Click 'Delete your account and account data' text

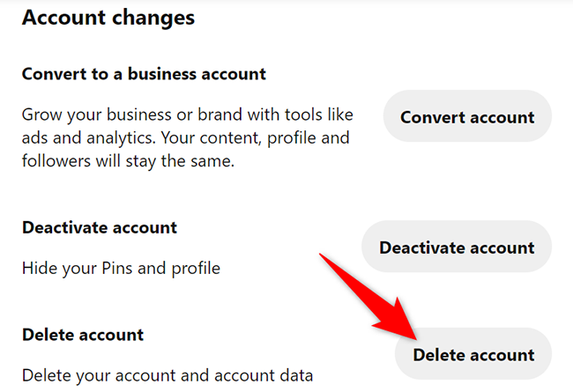tap(167, 376)
